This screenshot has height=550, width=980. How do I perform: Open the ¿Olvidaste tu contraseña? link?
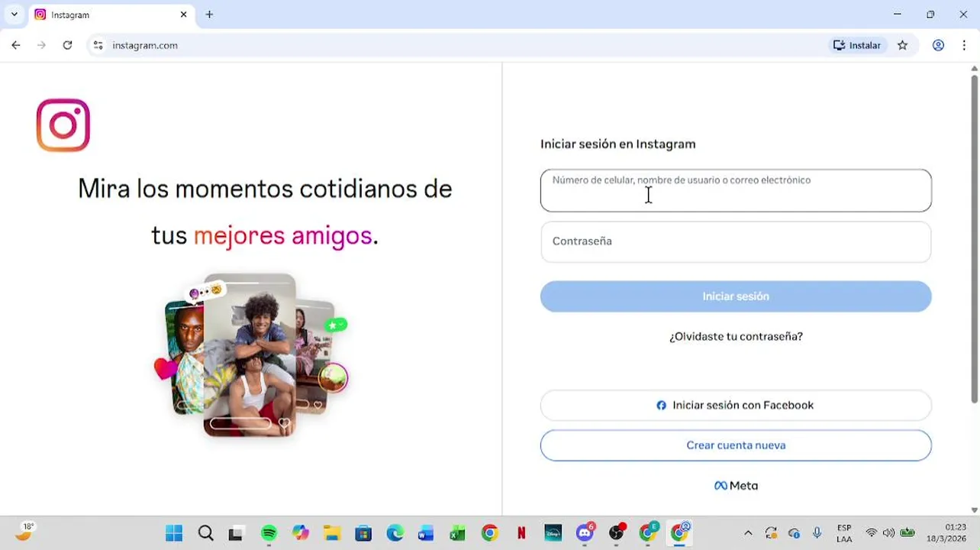click(x=736, y=336)
